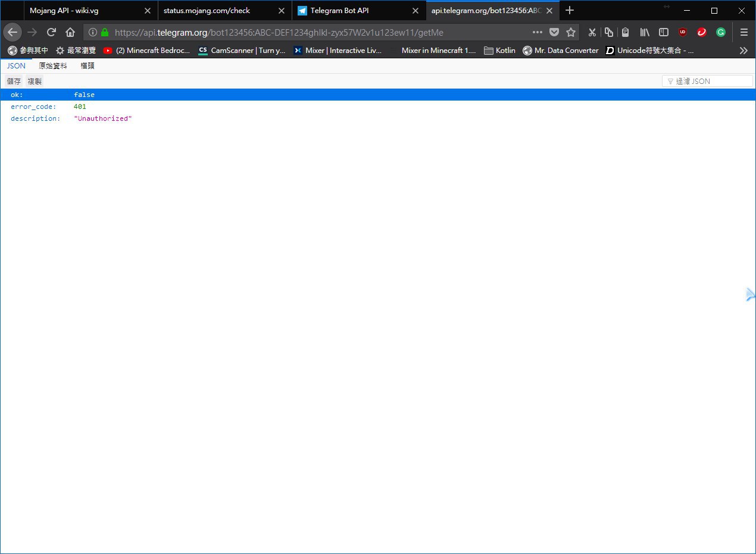Click the scissors cut icon in toolbar
Viewport: 756px width, 554px height.
[592, 33]
